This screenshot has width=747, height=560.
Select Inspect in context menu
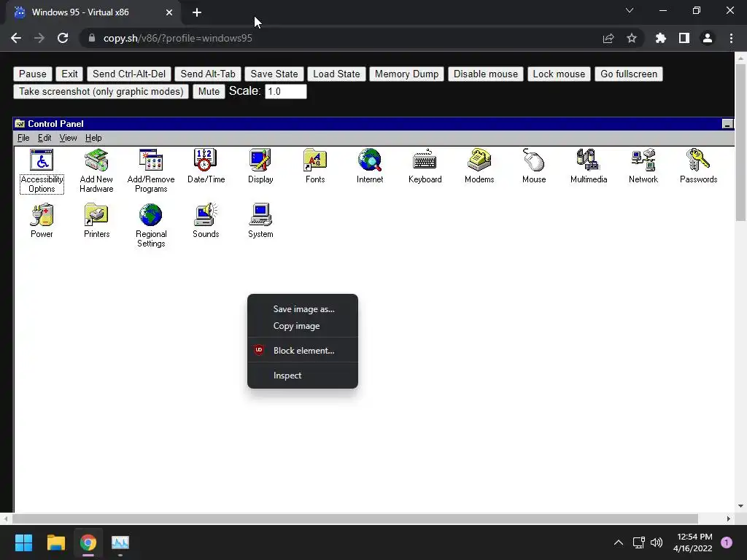pos(303,376)
